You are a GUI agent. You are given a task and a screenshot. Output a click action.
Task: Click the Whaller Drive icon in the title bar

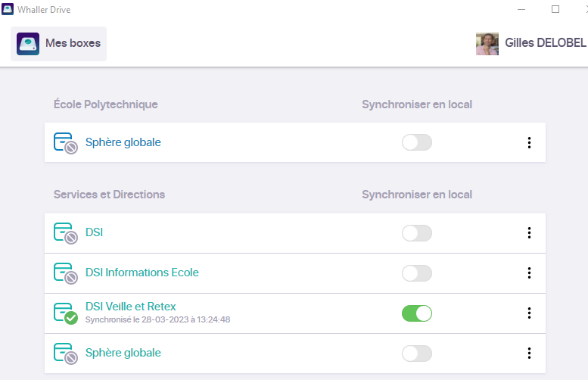coord(8,9)
